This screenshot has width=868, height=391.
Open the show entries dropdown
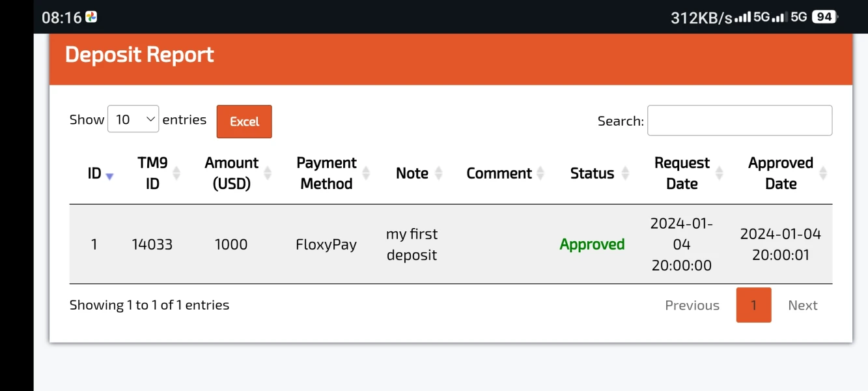click(133, 119)
